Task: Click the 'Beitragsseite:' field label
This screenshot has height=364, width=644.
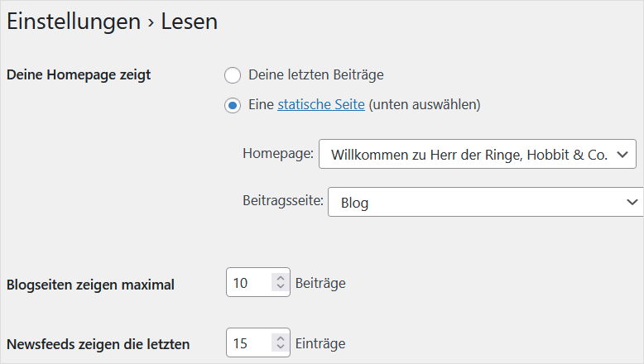Action: (x=283, y=201)
